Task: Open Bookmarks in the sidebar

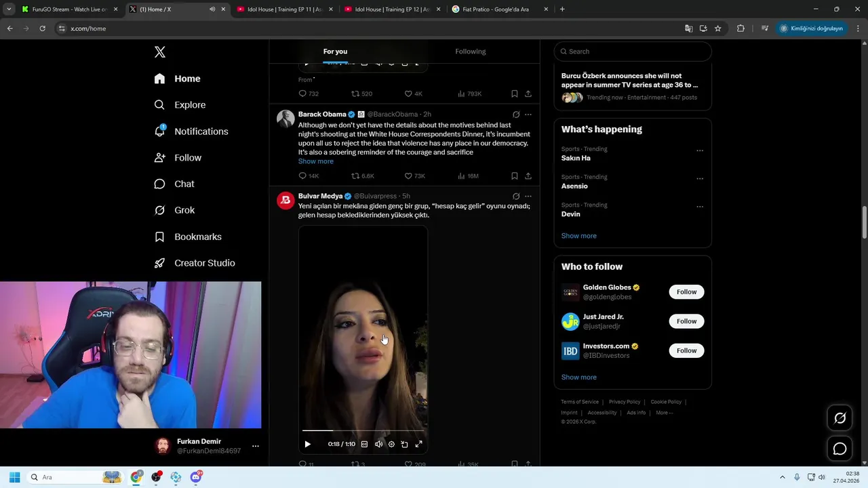Action: point(188,237)
